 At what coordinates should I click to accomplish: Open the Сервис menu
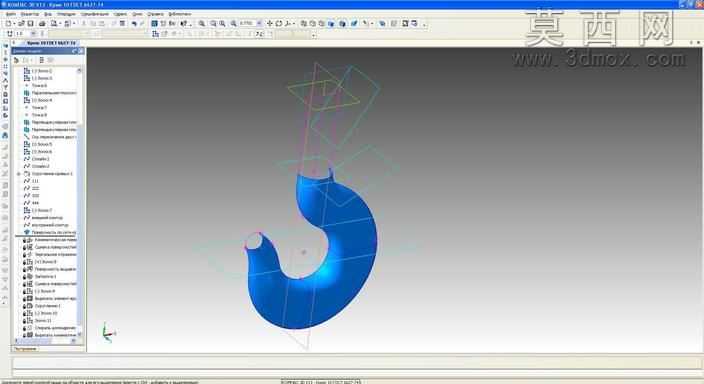pyautogui.click(x=120, y=14)
